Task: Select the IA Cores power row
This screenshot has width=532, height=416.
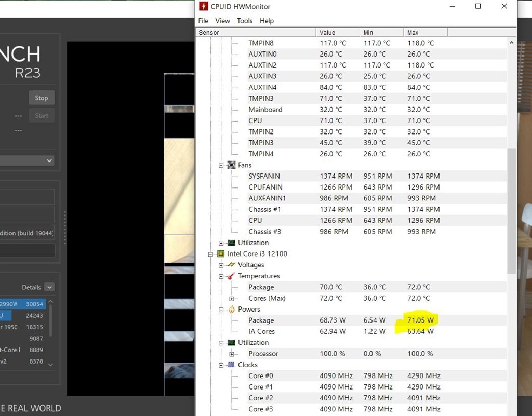Action: 377,331
